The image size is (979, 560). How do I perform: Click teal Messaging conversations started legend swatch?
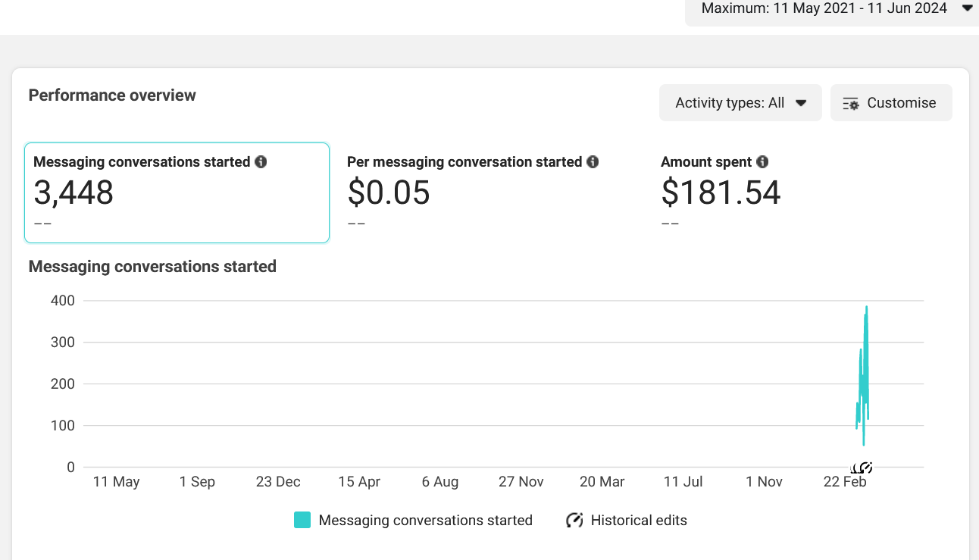(x=302, y=521)
